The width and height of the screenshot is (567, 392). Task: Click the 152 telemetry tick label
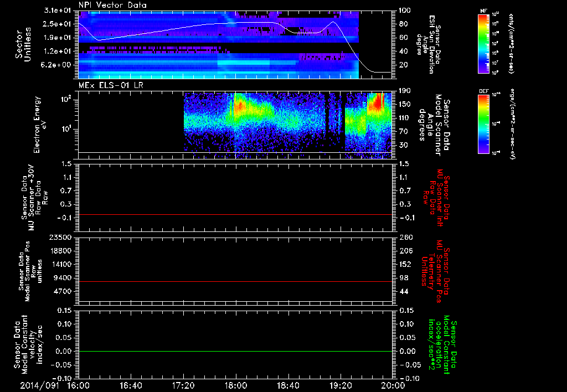[x=406, y=264]
